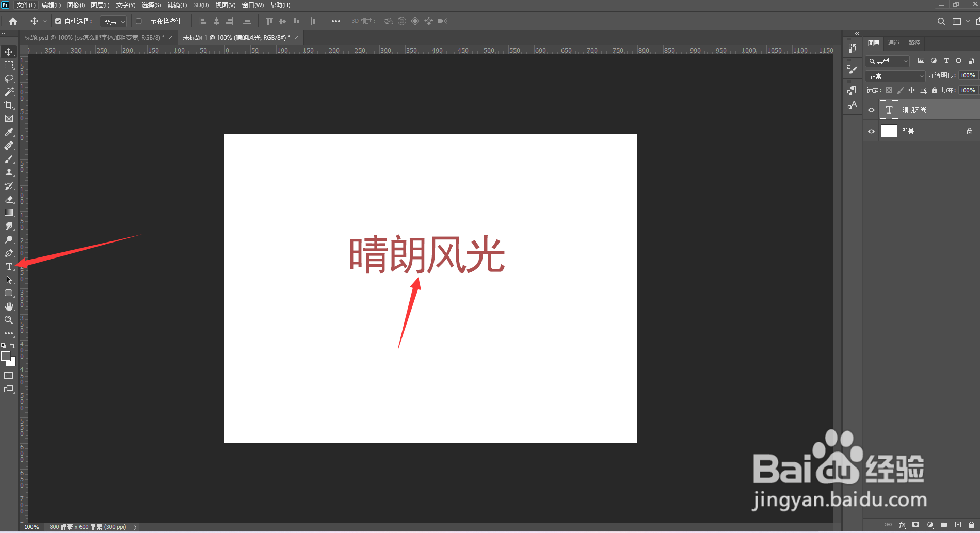This screenshot has height=533, width=980.
Task: Select the Crop tool in the toolbar
Action: pos(9,105)
